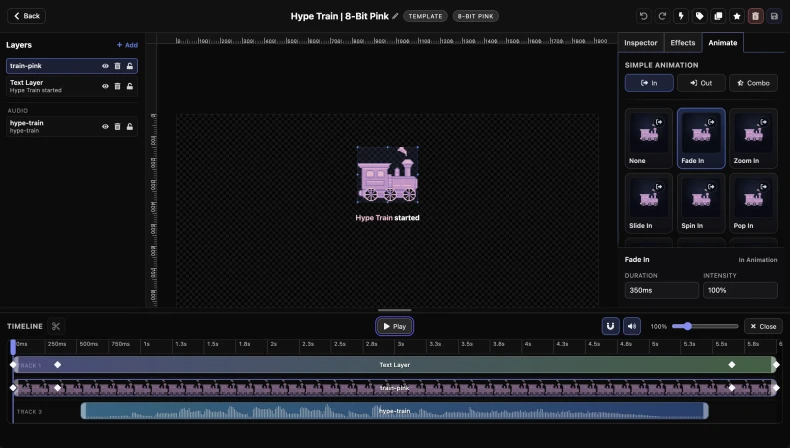Viewport: 790px width, 448px height.
Task: Play the timeline preview
Action: click(394, 327)
